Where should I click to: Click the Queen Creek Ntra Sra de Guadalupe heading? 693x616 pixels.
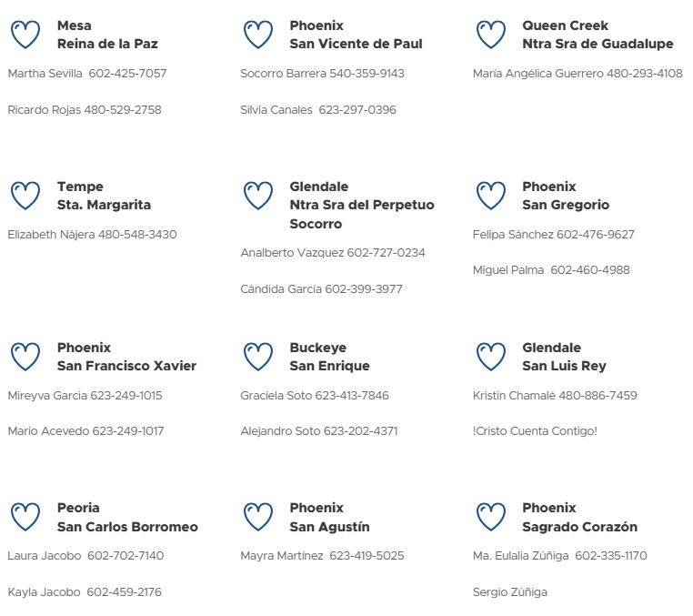(x=598, y=35)
